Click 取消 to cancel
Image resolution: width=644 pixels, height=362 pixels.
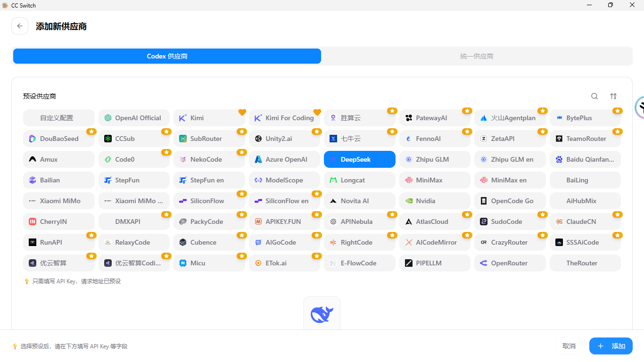(x=569, y=346)
